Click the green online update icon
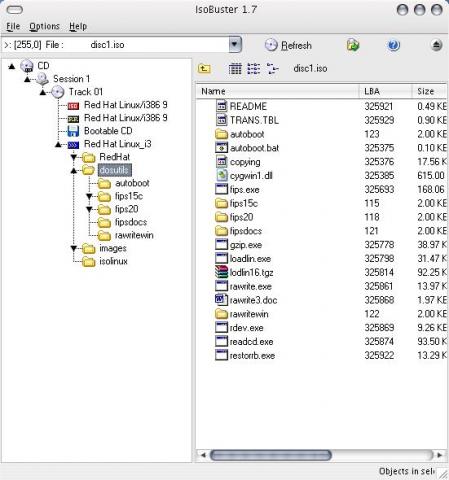This screenshot has height=480, width=449. [353, 45]
